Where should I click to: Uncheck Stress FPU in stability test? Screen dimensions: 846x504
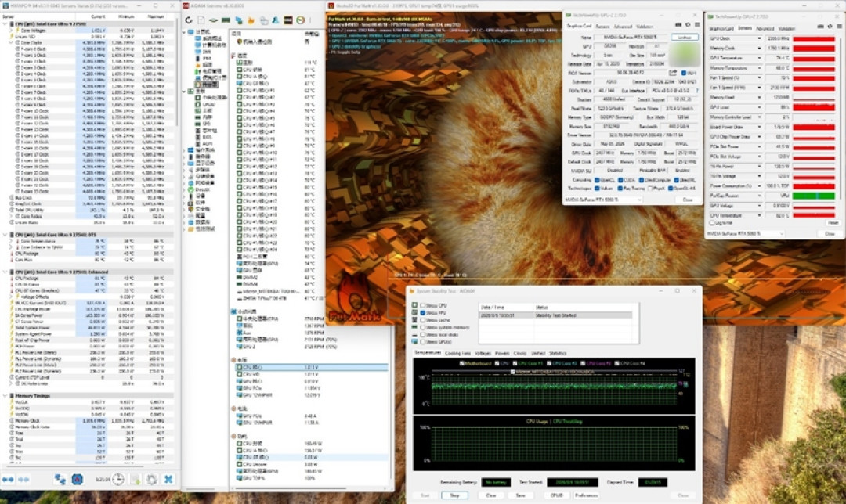point(423,312)
